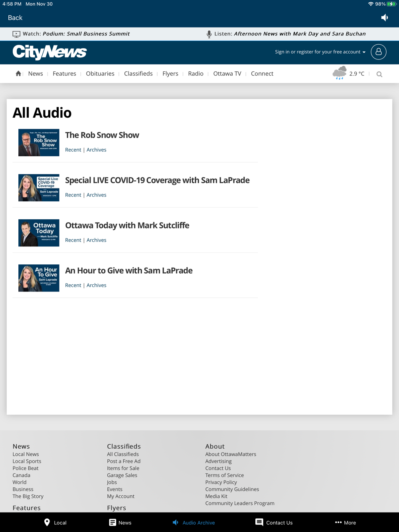View Recent episodes of An Hour to Give

pos(73,285)
